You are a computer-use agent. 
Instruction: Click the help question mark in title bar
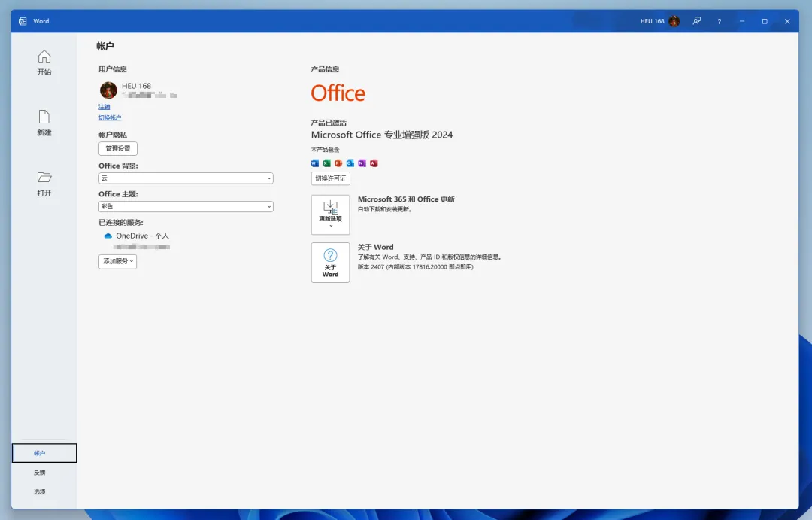pyautogui.click(x=720, y=21)
